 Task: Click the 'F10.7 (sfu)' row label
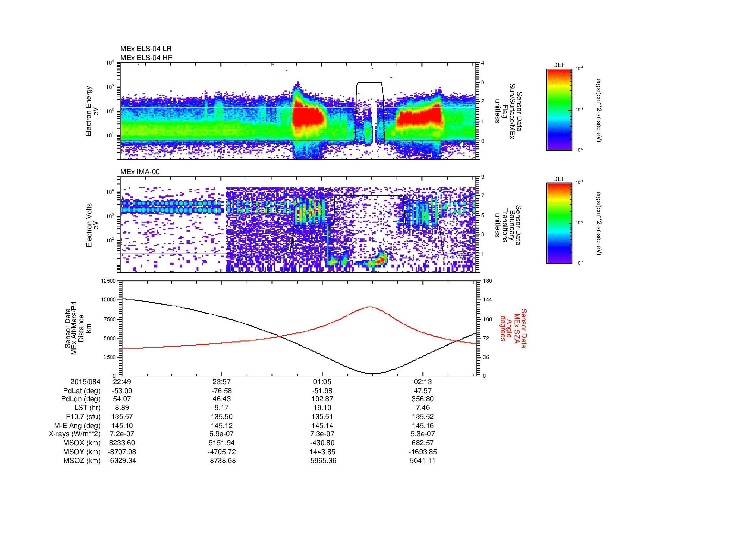(83, 417)
